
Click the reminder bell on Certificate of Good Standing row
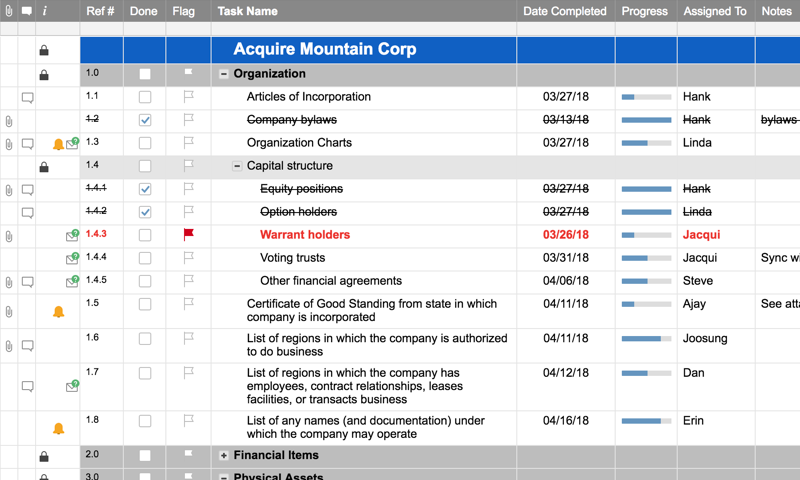point(58,312)
